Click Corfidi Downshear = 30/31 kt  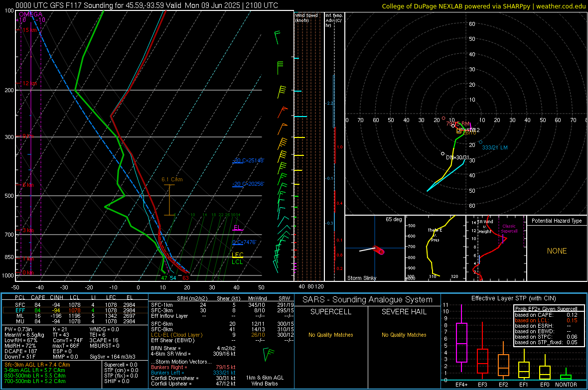pyautogui.click(x=193, y=378)
